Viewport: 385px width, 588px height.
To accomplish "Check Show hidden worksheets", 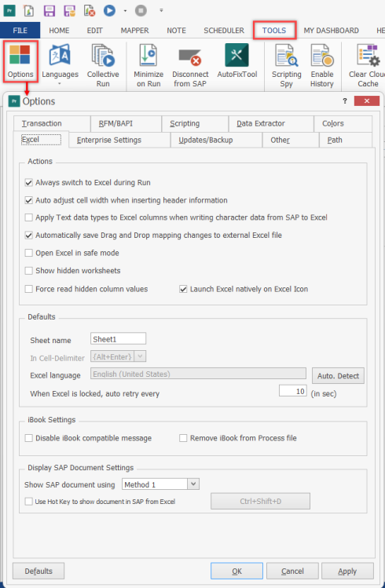I will pyautogui.click(x=28, y=271).
